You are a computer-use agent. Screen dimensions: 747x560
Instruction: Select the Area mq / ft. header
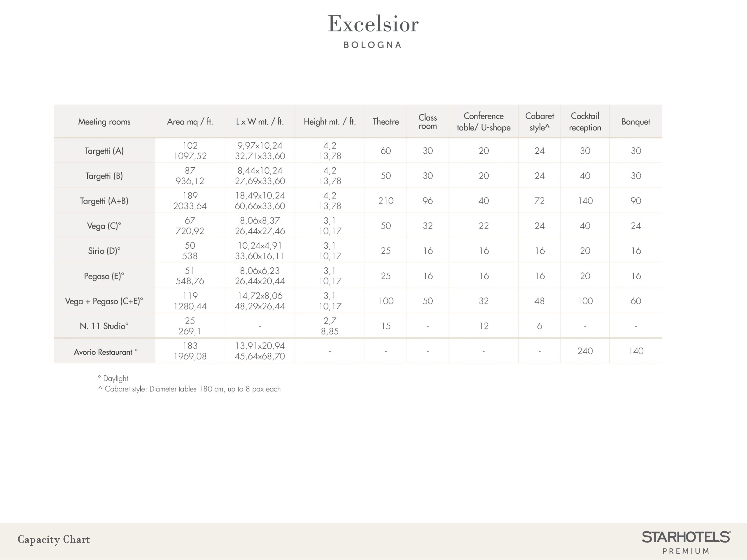point(190,122)
